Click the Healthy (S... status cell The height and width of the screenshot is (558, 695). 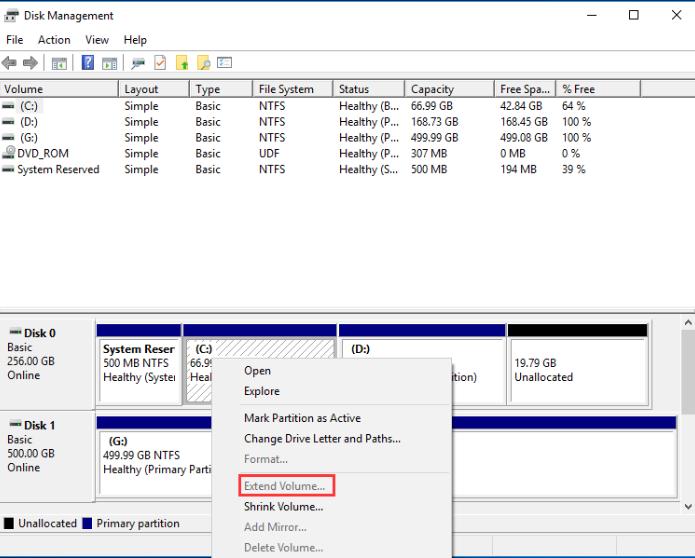(x=368, y=170)
